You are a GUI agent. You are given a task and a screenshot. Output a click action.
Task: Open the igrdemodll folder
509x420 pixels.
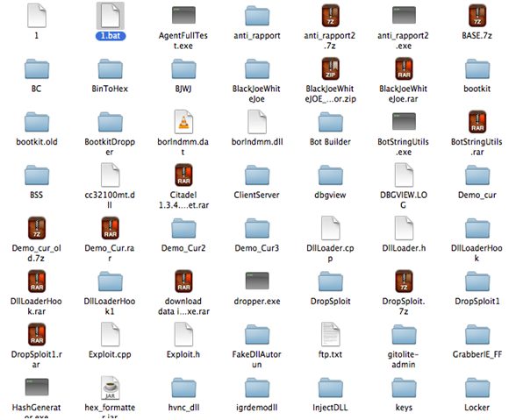tap(257, 388)
